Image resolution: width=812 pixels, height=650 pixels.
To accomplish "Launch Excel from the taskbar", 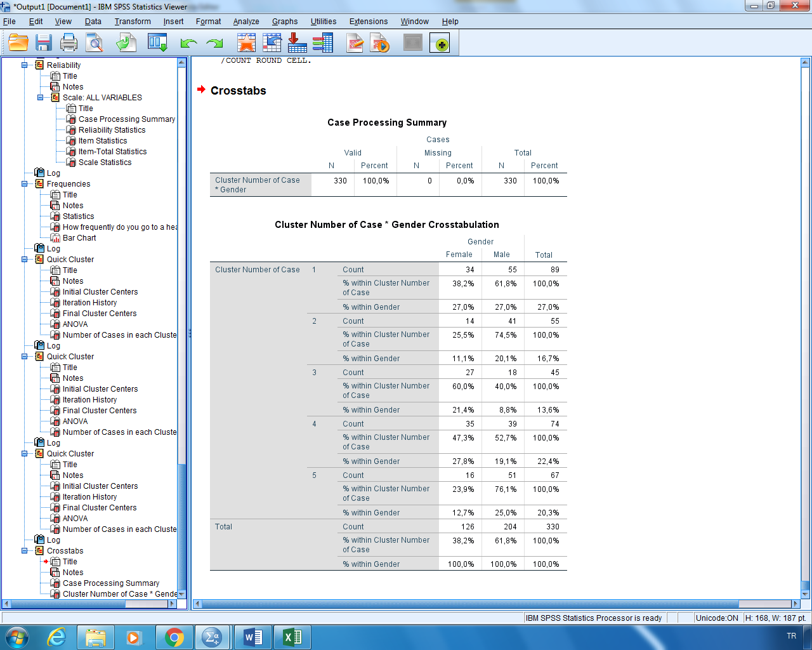I will click(293, 635).
